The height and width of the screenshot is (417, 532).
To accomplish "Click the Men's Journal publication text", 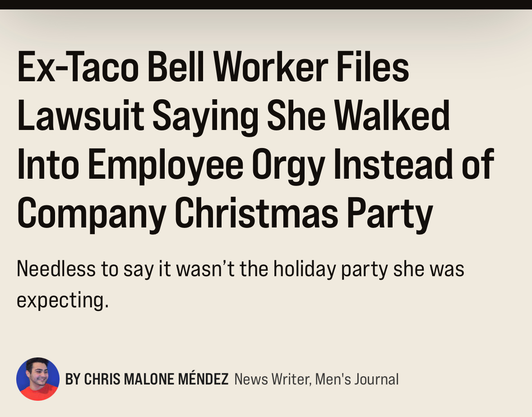I will (357, 380).
